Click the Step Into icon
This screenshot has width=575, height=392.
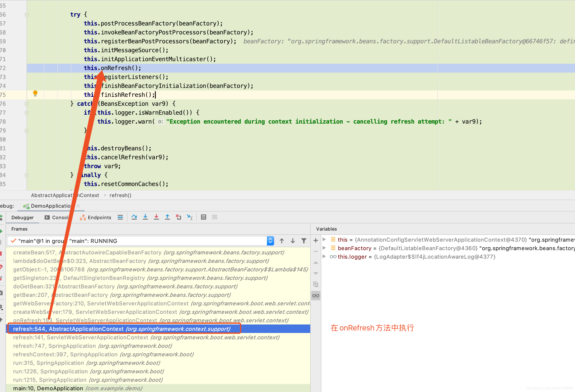pyautogui.click(x=146, y=217)
